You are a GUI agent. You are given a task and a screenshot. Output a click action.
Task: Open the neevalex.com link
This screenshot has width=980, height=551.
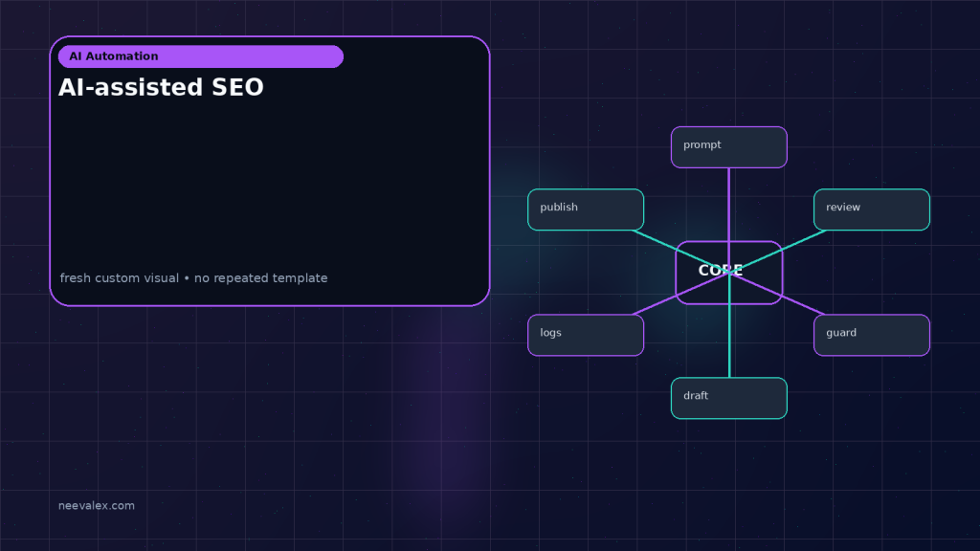coord(97,505)
